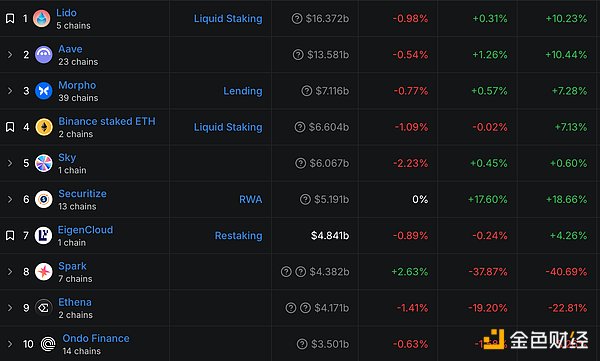Image resolution: width=600 pixels, height=361 pixels.
Task: Toggle the bookmark for Lido
Action: pyautogui.click(x=10, y=18)
